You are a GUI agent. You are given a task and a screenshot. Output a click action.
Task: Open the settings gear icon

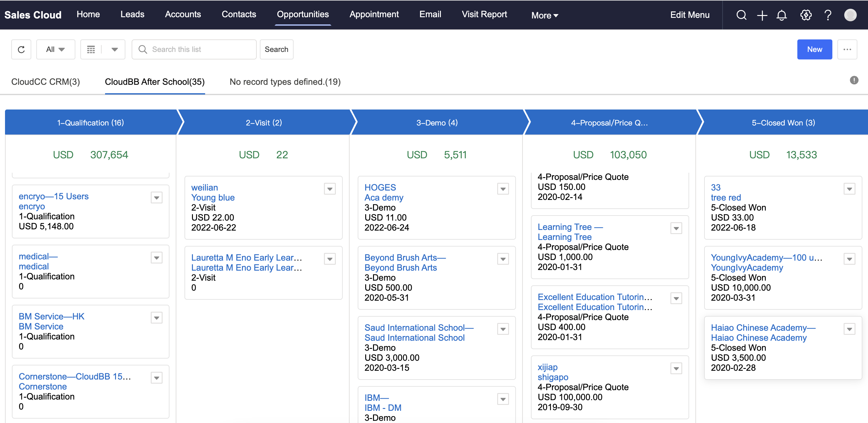806,15
